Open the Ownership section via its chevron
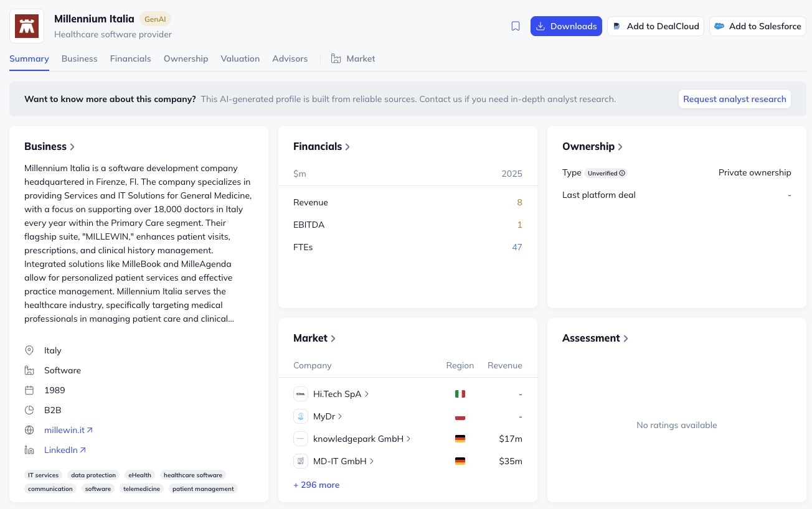 point(620,147)
